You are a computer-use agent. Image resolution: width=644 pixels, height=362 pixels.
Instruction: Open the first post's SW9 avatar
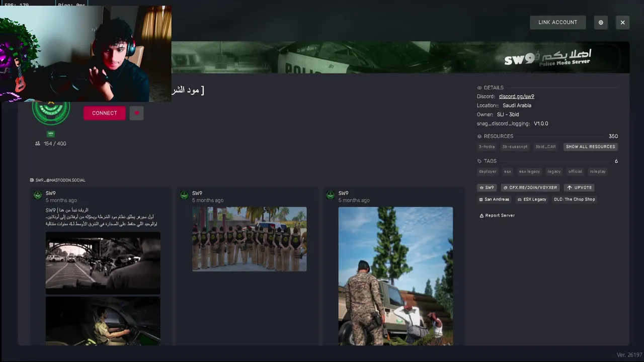tap(38, 195)
